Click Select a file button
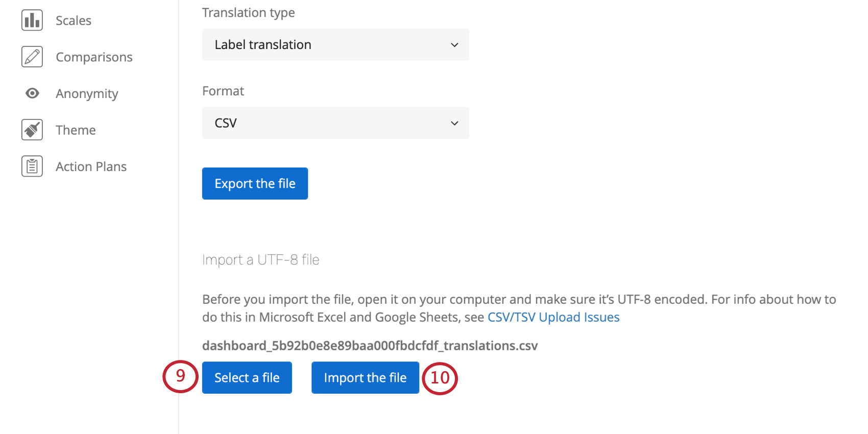The height and width of the screenshot is (434, 868). pyautogui.click(x=247, y=378)
